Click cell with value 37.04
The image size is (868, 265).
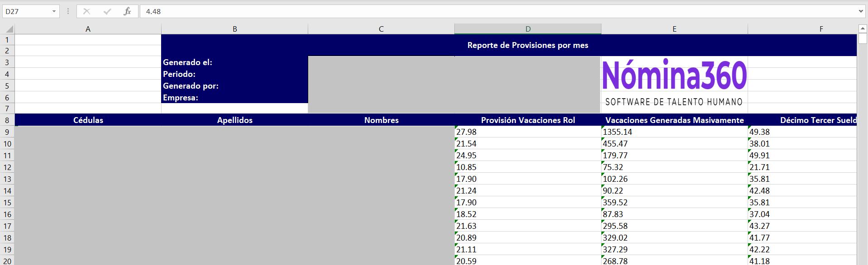click(x=802, y=214)
